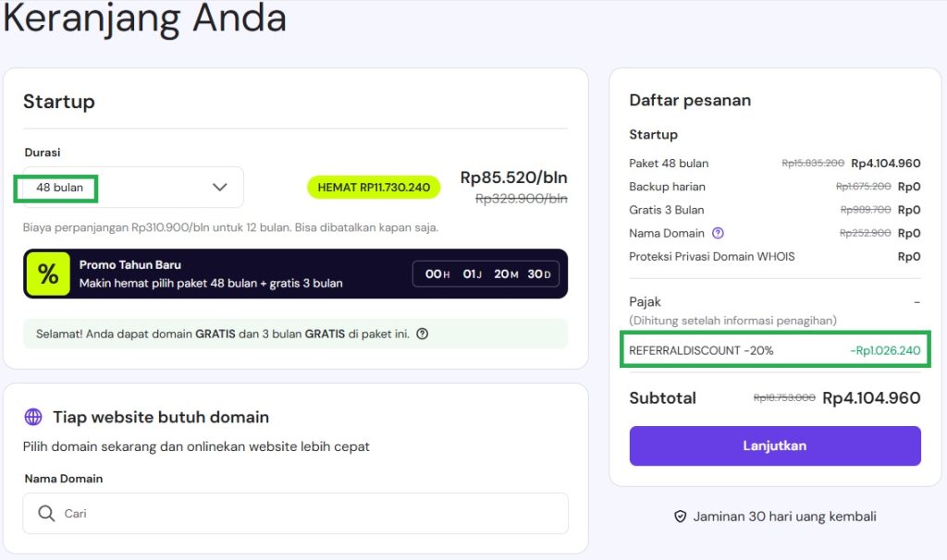Click Jaminan 30 hari uang kembali text
This screenshot has height=560, width=947.
[784, 517]
